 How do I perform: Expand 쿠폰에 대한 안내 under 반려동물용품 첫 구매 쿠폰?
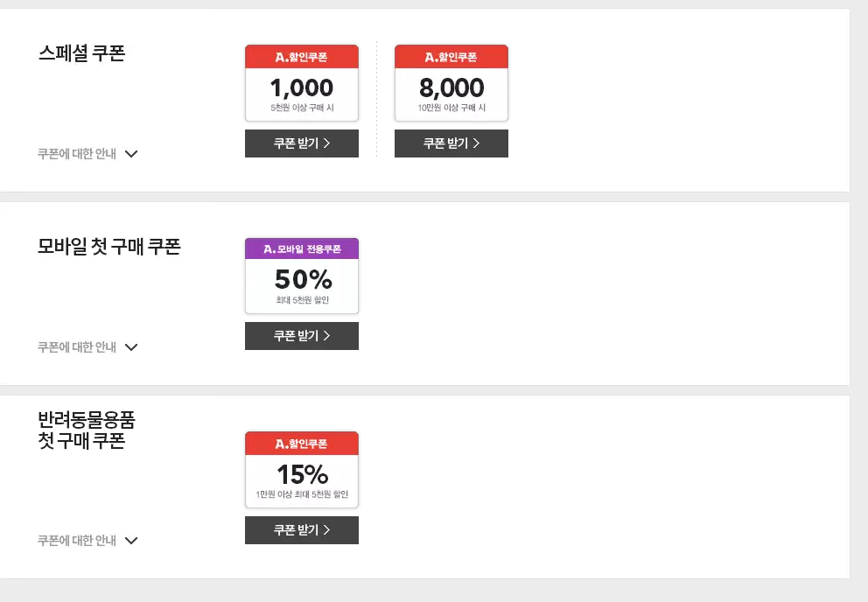pyautogui.click(x=131, y=541)
